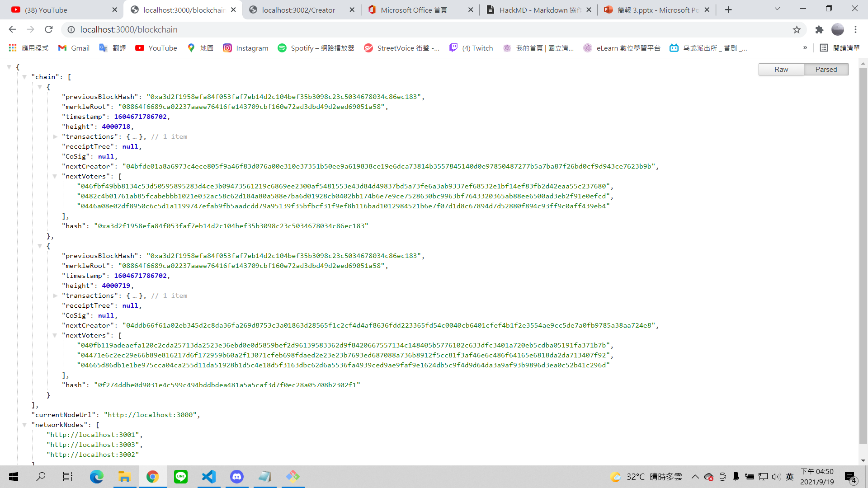Open the eLearn bookmark link
868x488 pixels.
tap(622, 48)
